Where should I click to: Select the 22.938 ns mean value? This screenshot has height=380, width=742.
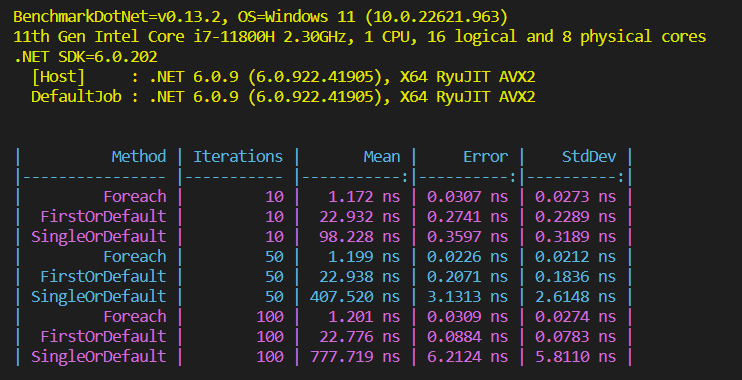click(360, 276)
